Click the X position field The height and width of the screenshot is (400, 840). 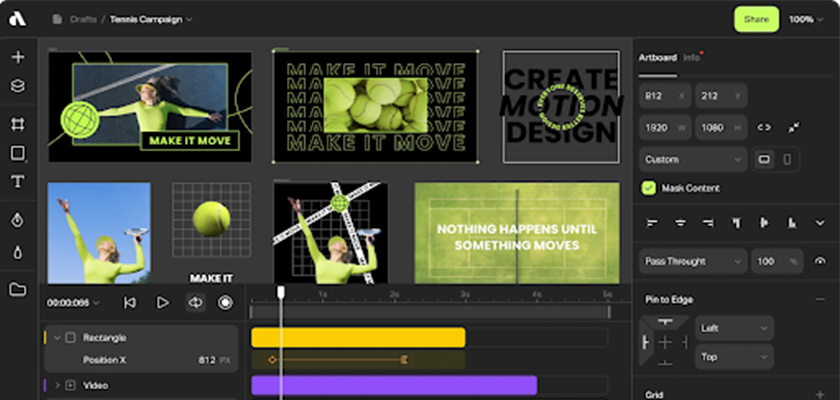[665, 96]
